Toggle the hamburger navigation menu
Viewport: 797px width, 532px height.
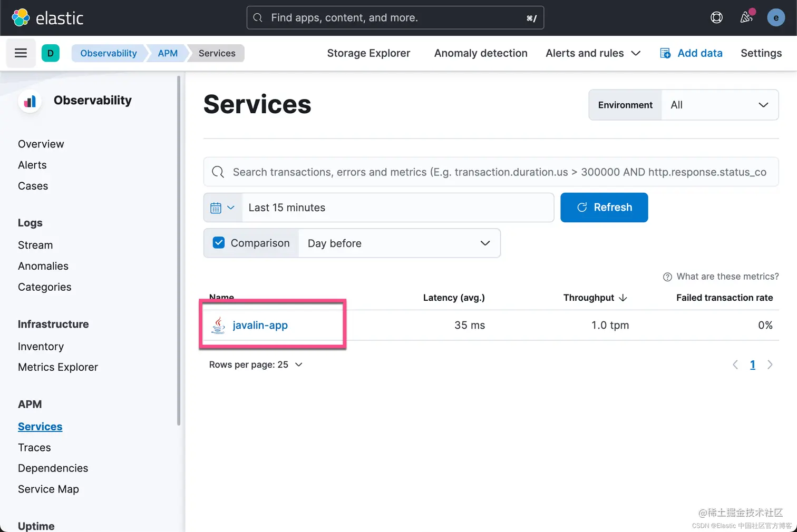pos(21,53)
